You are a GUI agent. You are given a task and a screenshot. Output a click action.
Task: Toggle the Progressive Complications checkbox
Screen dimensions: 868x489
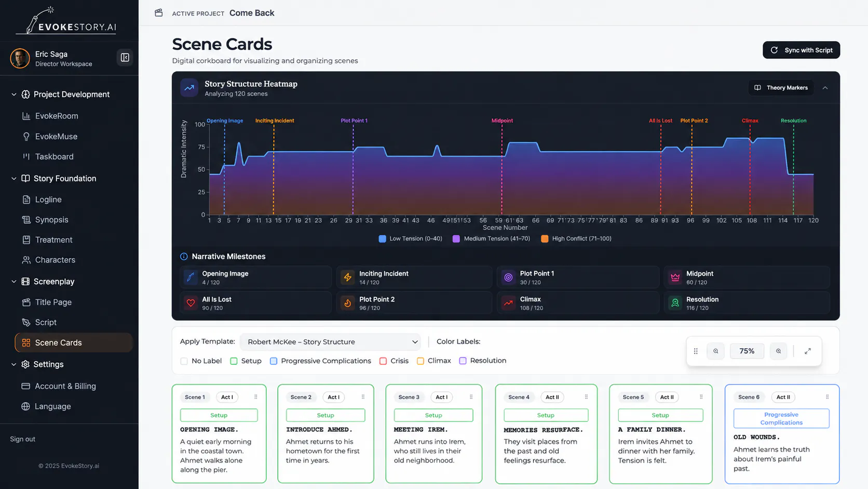click(x=274, y=361)
